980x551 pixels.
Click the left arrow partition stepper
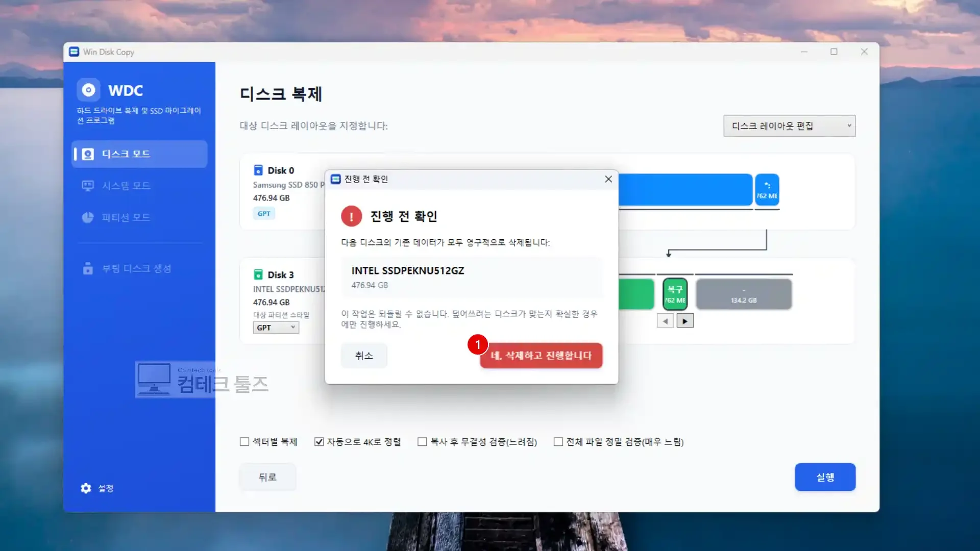665,321
